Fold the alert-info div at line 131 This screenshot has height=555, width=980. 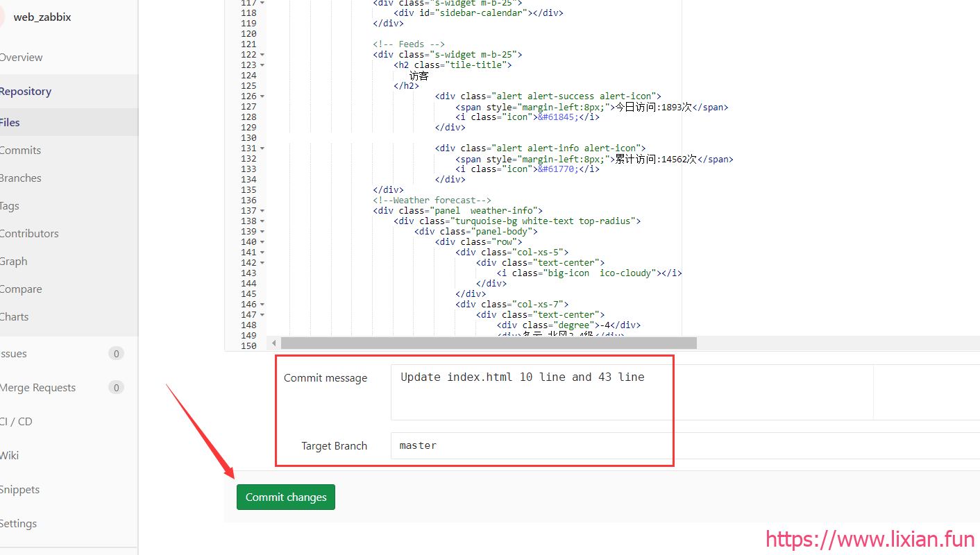[262, 148]
